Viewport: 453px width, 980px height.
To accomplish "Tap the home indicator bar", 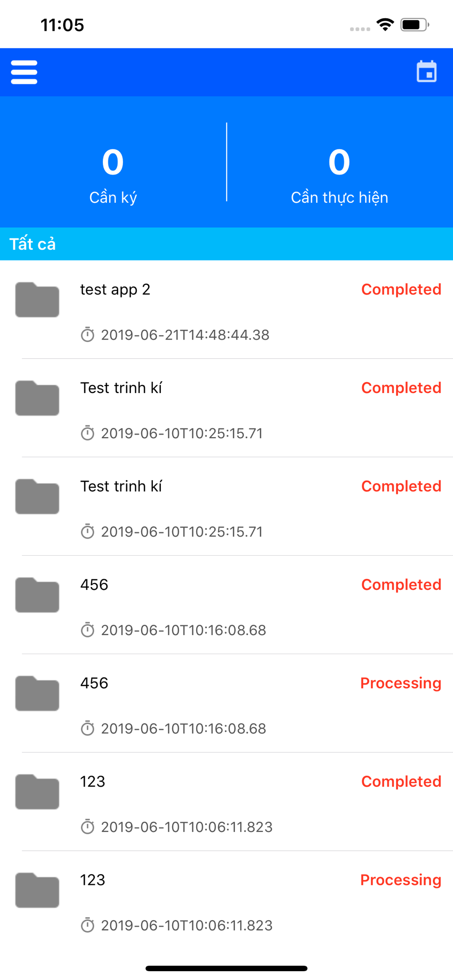I will (226, 968).
